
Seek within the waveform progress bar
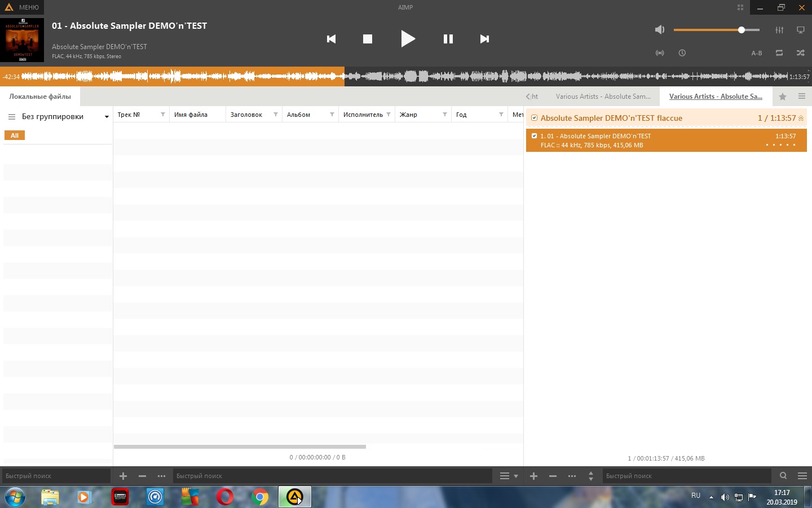coord(404,76)
